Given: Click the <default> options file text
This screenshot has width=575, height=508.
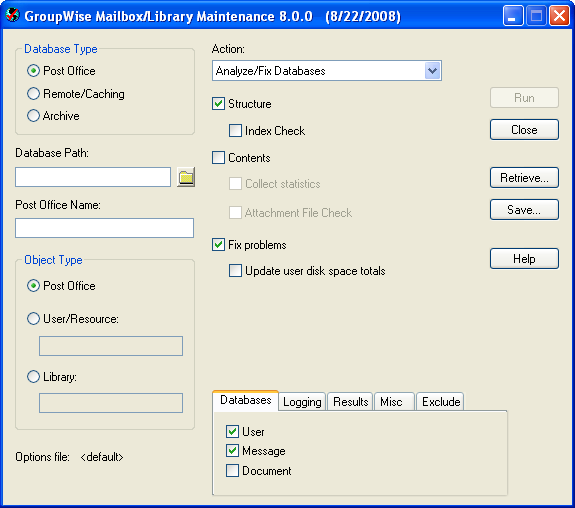Looking at the screenshot, I should pyautogui.click(x=102, y=457).
